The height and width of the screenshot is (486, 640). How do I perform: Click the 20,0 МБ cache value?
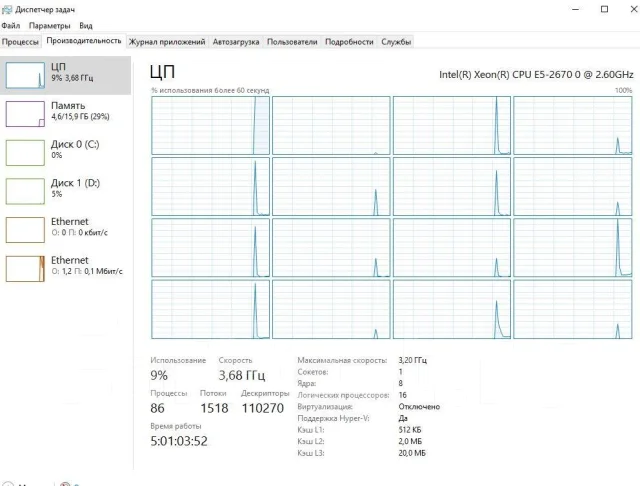[x=412, y=453]
